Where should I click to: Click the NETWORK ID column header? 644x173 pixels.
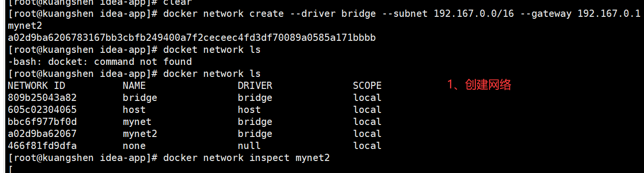click(x=36, y=86)
